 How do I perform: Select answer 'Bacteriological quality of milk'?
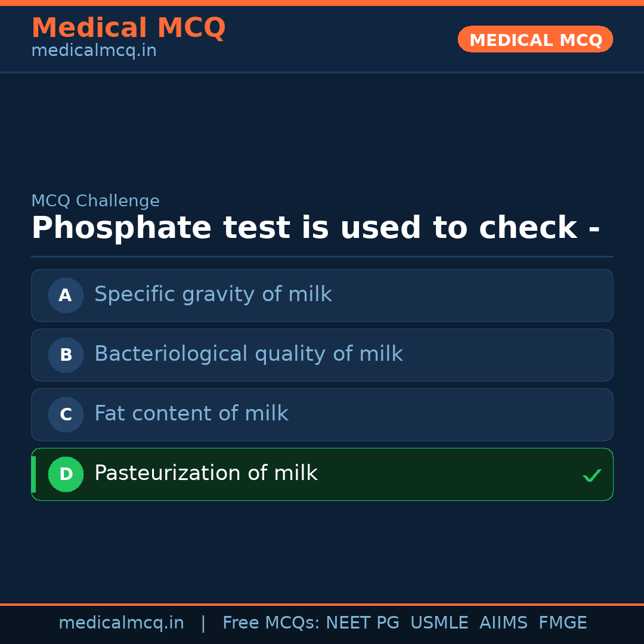(248, 354)
